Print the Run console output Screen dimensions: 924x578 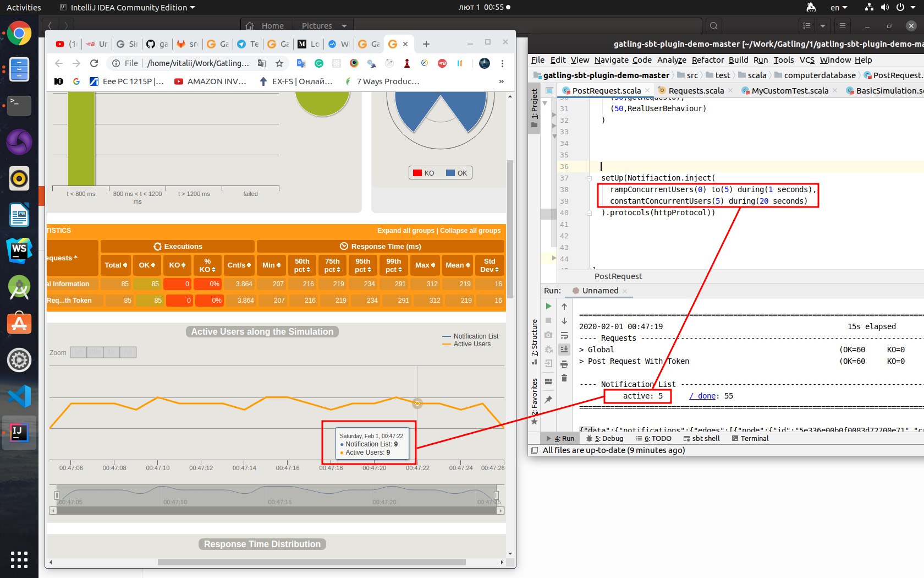point(564,364)
